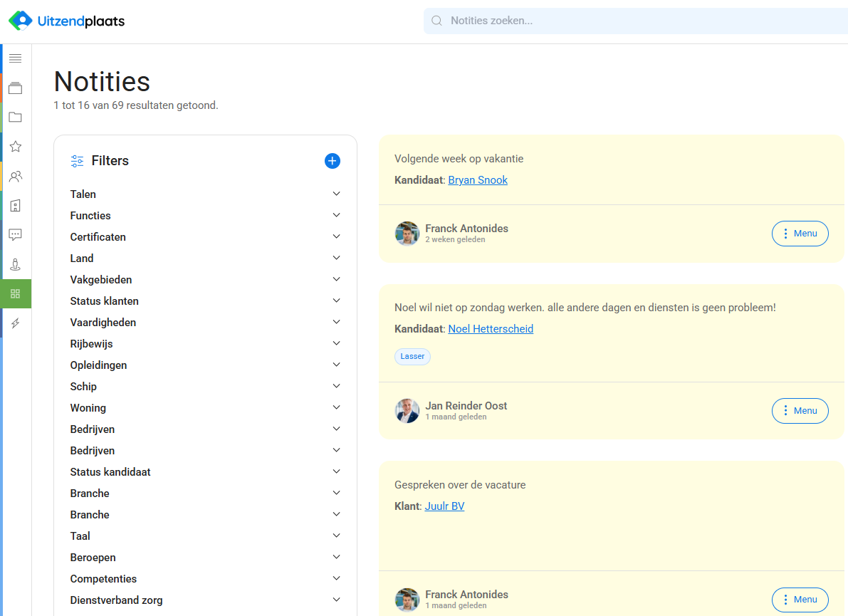Expand the Certificaten filter
Image resolution: width=848 pixels, height=616 pixels.
(x=205, y=237)
